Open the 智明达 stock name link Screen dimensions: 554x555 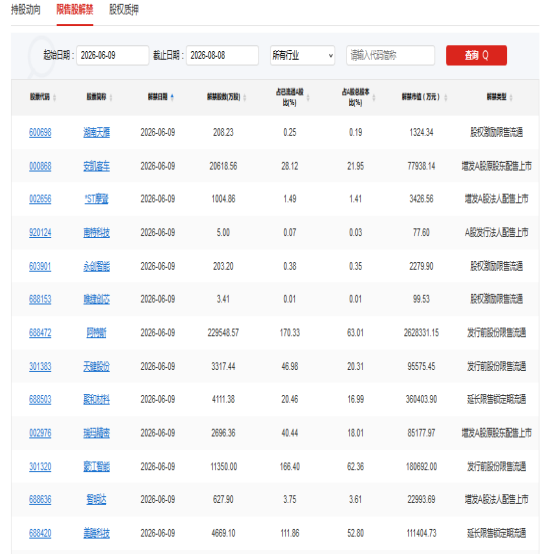pyautogui.click(x=97, y=500)
